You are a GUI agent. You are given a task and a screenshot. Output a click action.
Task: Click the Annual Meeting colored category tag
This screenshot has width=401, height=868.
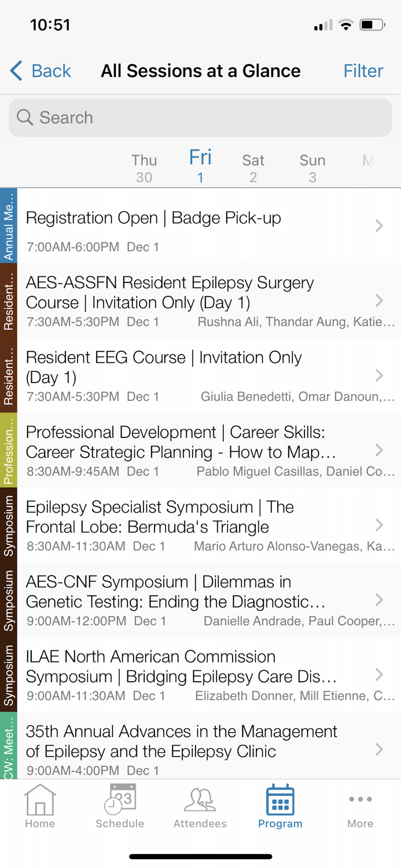tap(8, 226)
